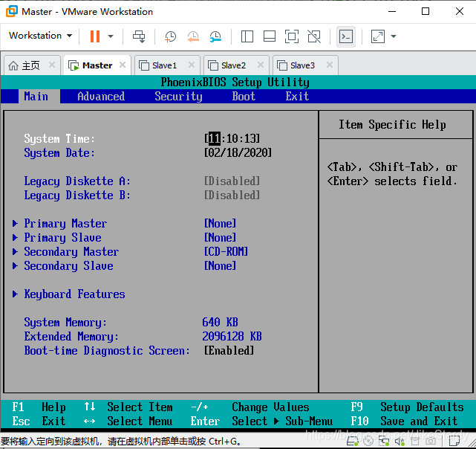This screenshot has height=449, width=476.
Task: Expand the Secondary Slave sub-menu
Action: click(x=63, y=266)
